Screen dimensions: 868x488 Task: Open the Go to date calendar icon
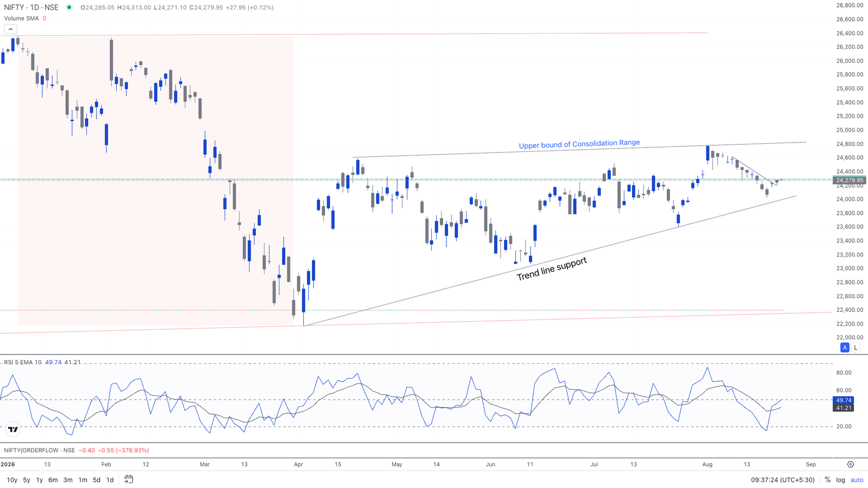(129, 479)
